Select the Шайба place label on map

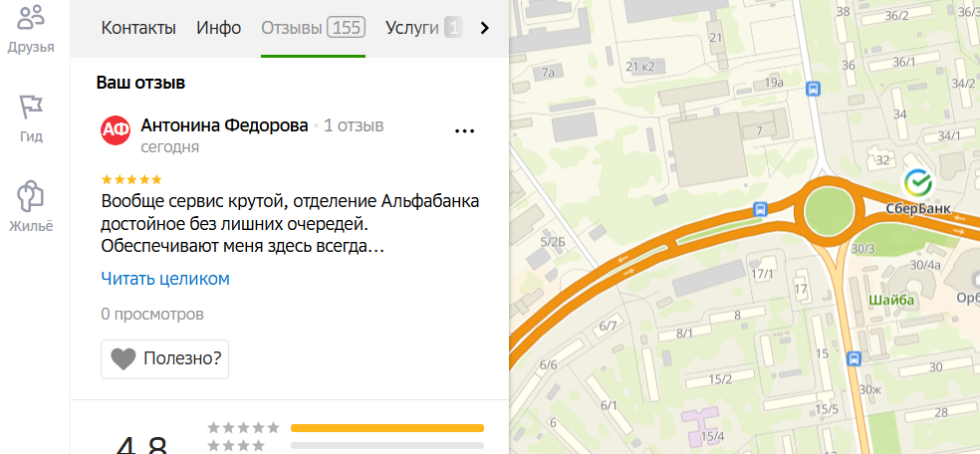click(891, 301)
